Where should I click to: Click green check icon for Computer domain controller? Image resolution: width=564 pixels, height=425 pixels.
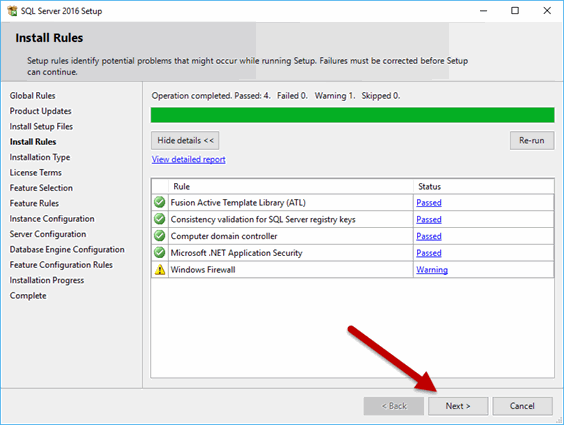tap(159, 236)
